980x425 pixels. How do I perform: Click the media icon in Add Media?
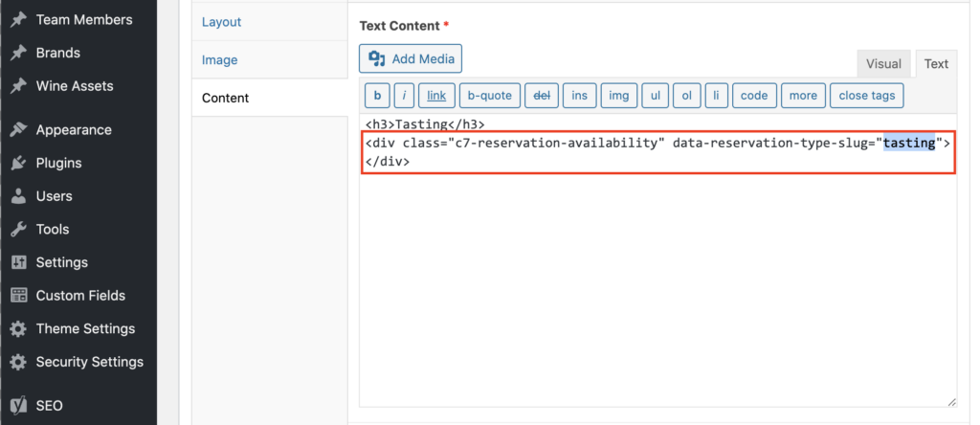point(377,58)
